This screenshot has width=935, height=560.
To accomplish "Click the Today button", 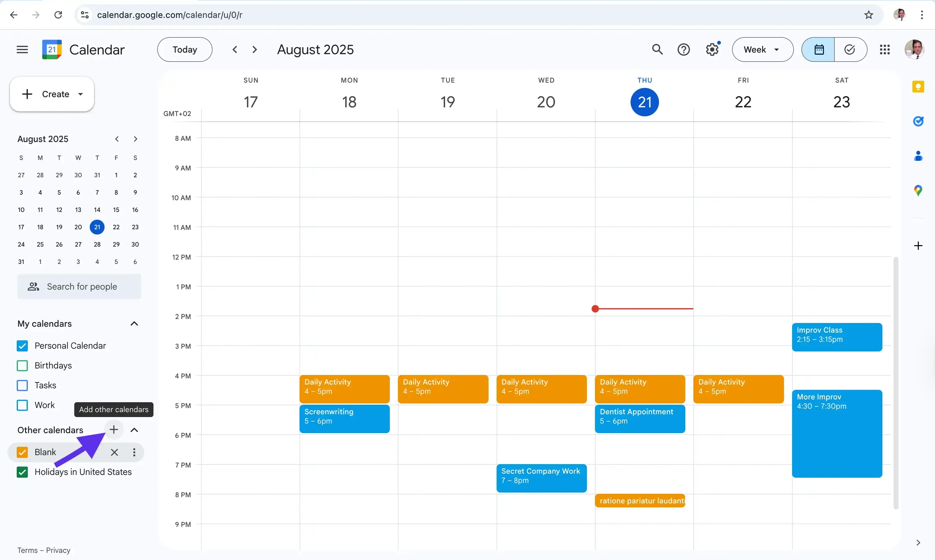I will pos(184,50).
